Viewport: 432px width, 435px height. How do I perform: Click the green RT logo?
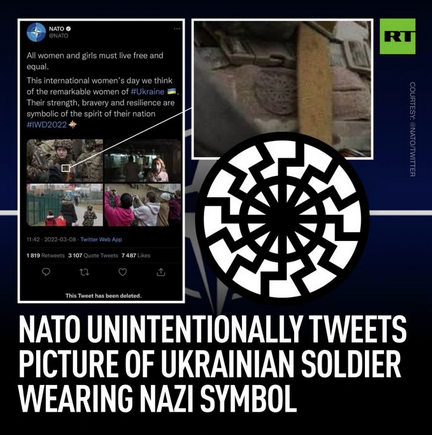(397, 36)
